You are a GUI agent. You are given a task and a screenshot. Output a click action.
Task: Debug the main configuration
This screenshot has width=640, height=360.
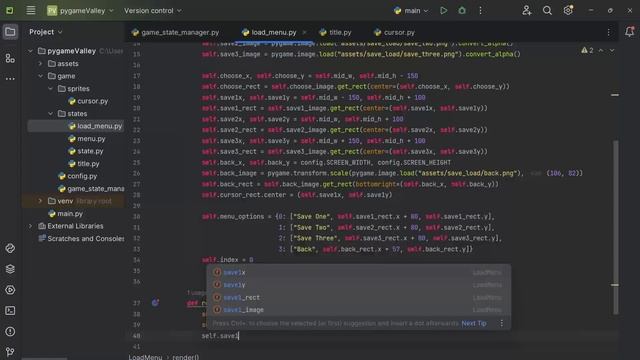pos(462,11)
